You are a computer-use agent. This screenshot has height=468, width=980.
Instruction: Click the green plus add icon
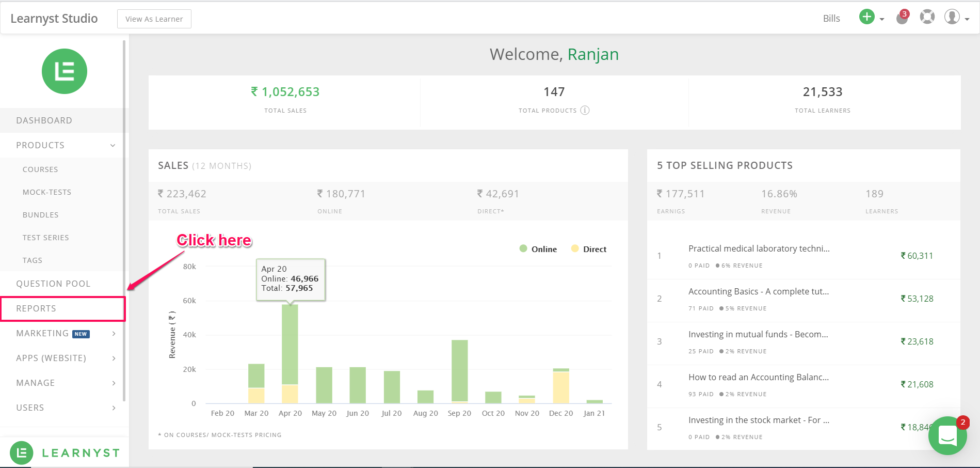click(867, 17)
